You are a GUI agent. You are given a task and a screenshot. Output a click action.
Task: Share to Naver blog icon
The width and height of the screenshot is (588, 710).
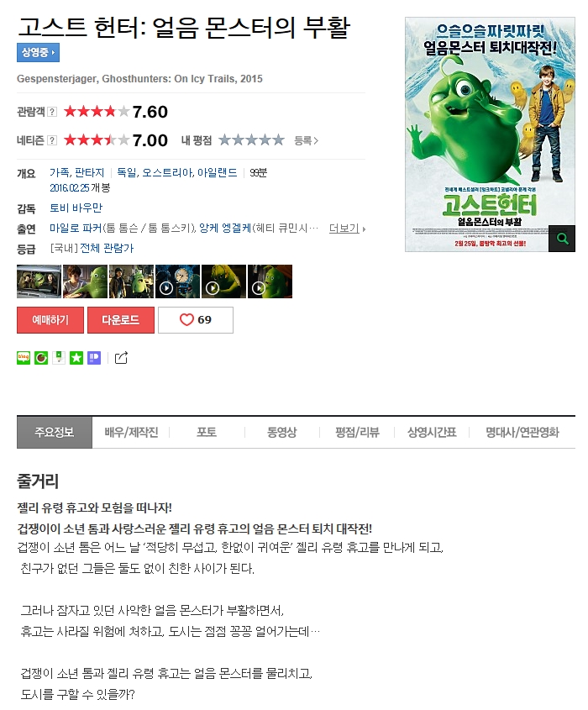pos(23,358)
